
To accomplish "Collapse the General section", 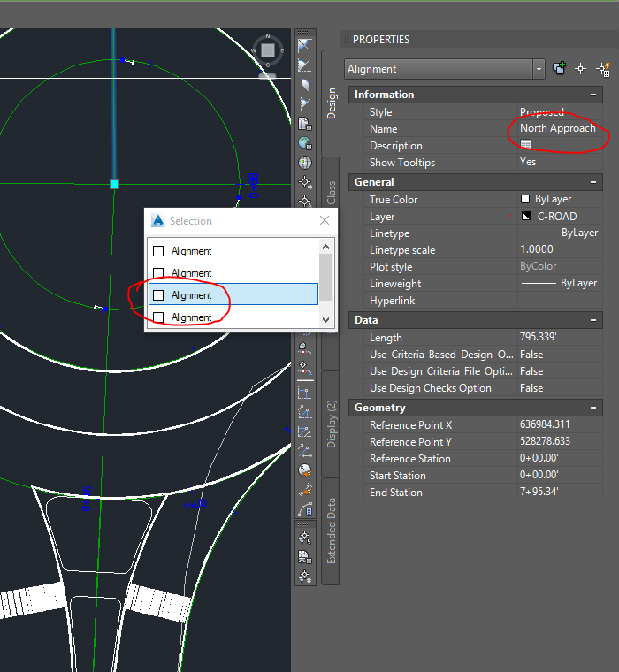I will pyautogui.click(x=593, y=182).
